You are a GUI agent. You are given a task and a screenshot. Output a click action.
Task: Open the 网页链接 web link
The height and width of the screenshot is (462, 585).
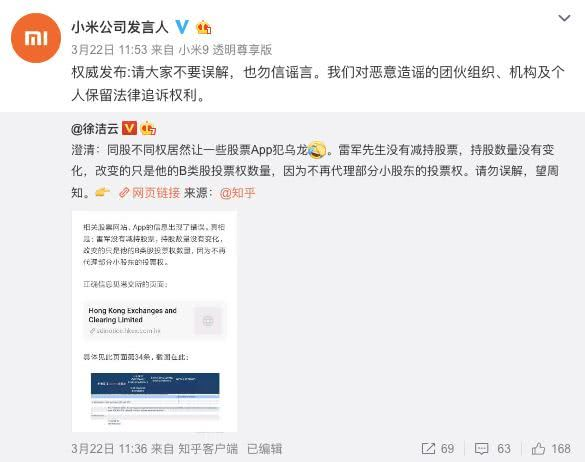[150, 193]
